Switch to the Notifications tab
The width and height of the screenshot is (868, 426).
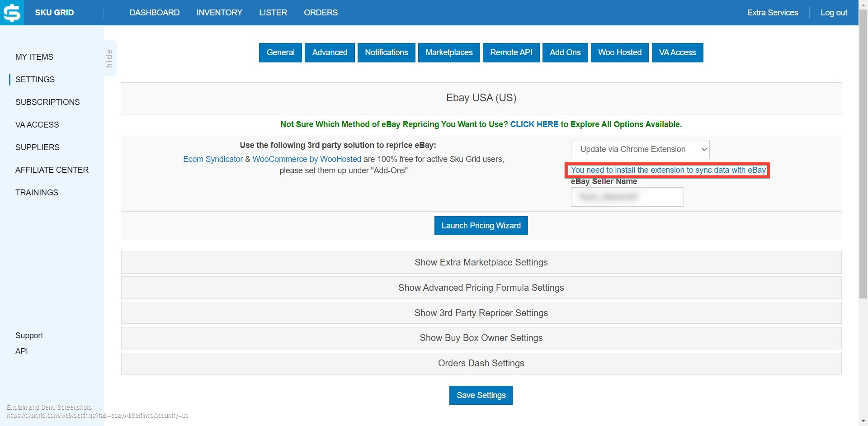[387, 52]
